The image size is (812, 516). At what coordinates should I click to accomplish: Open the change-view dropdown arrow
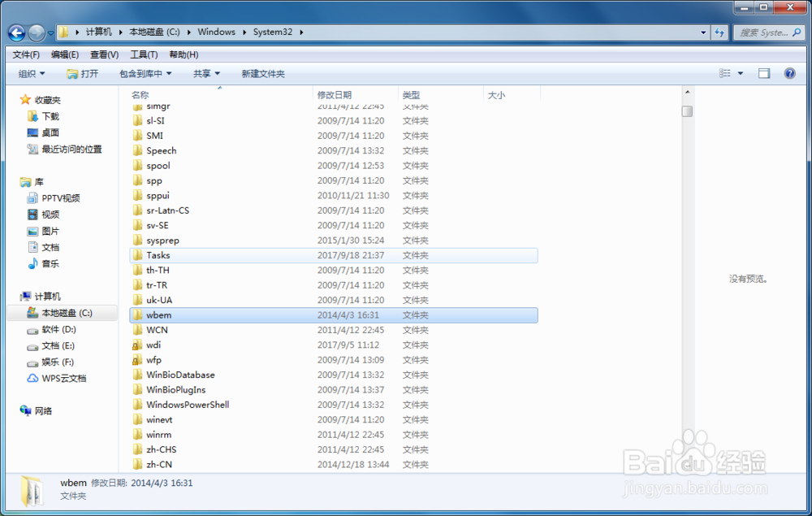(740, 72)
